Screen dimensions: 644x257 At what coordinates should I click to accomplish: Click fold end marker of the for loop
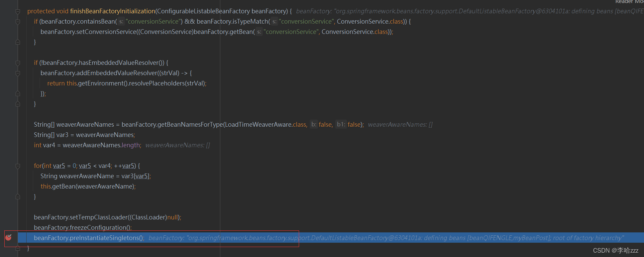[18, 197]
